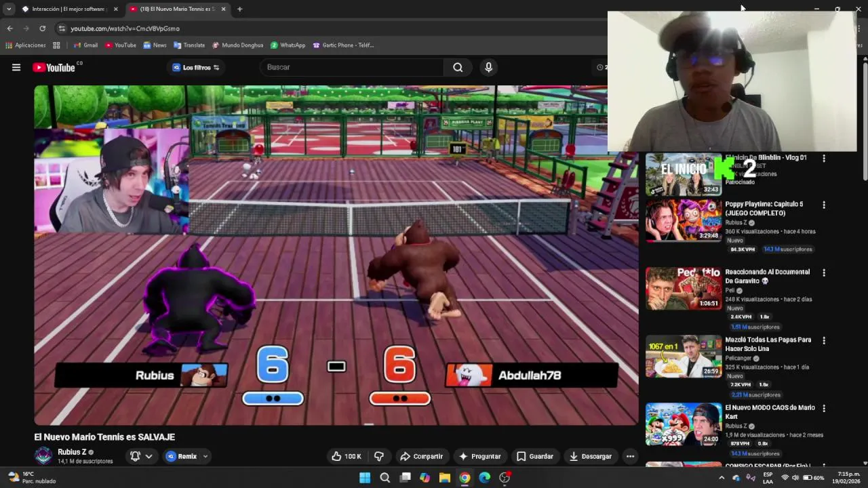Focus the Buscar search field

353,67
